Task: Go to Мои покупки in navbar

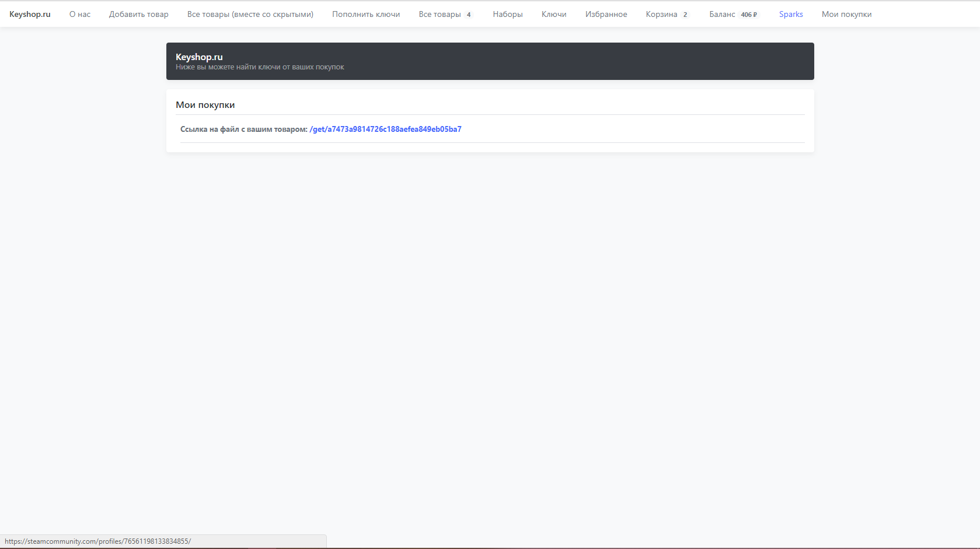Action: 846,14
